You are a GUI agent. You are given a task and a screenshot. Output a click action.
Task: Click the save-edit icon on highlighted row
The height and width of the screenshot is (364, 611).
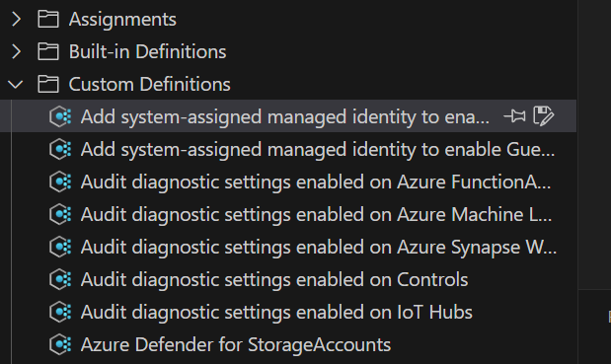543,116
